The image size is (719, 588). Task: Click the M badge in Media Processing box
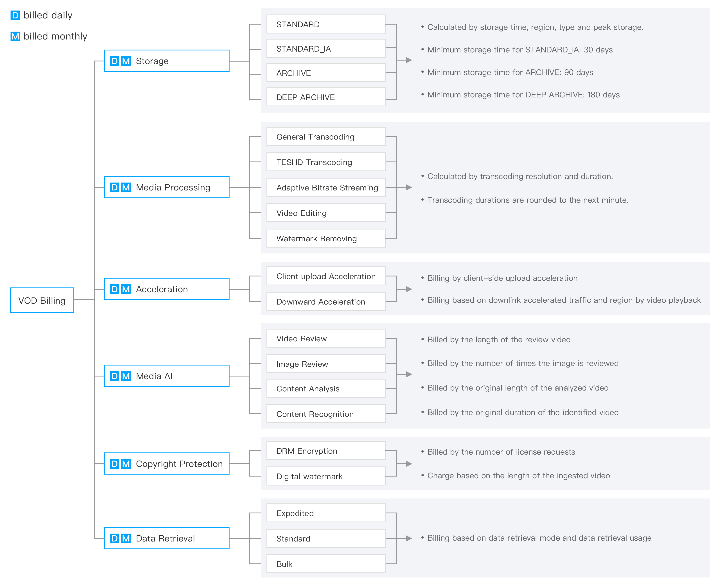coord(126,187)
